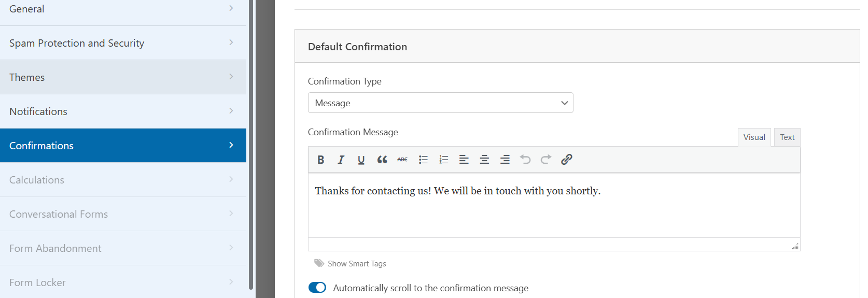Turn off automatic scroll to confirmation message

(x=317, y=288)
